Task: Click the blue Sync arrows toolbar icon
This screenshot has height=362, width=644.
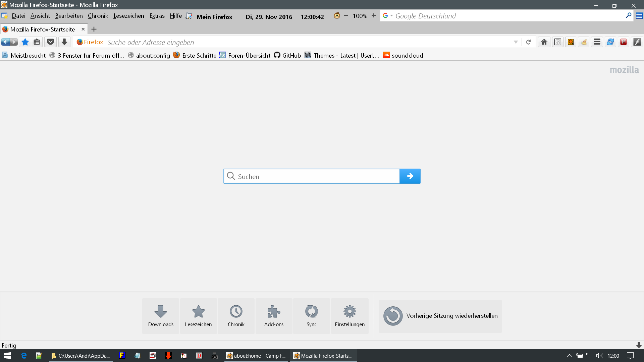Action: (x=610, y=42)
